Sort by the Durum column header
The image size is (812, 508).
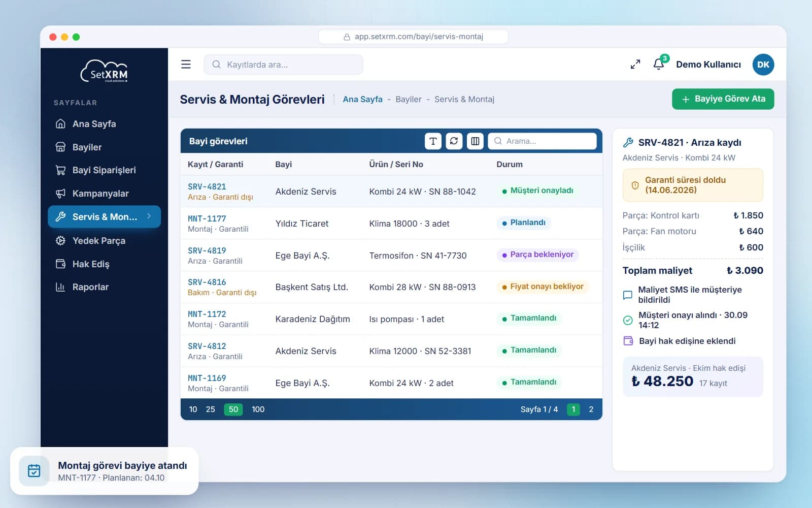tap(510, 164)
